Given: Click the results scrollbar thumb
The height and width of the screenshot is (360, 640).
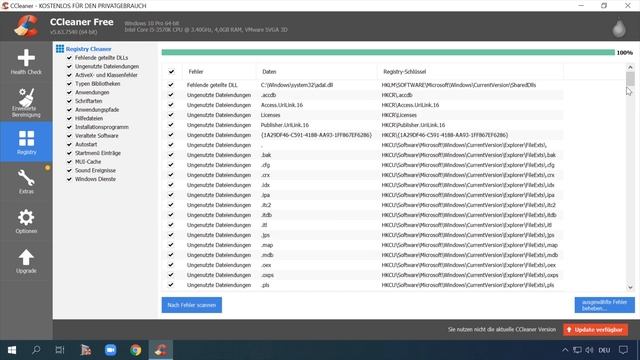Looking at the screenshot, I should pos(630,79).
